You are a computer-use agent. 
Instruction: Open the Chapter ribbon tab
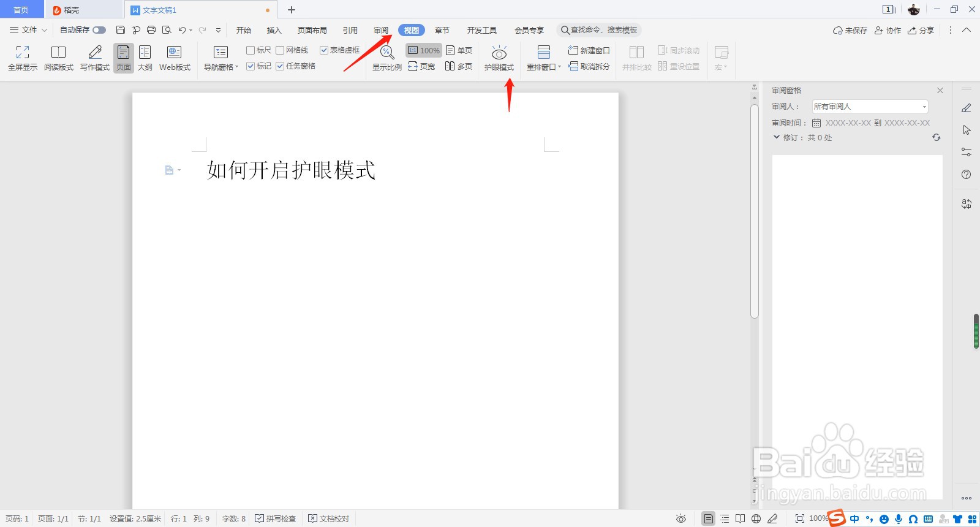[x=442, y=30]
